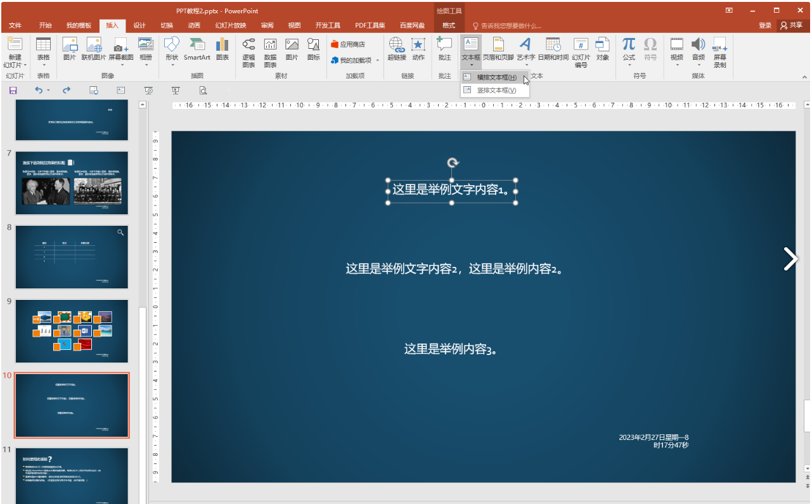
Task: Open the 格式 drawing tools format tab
Action: (449, 25)
